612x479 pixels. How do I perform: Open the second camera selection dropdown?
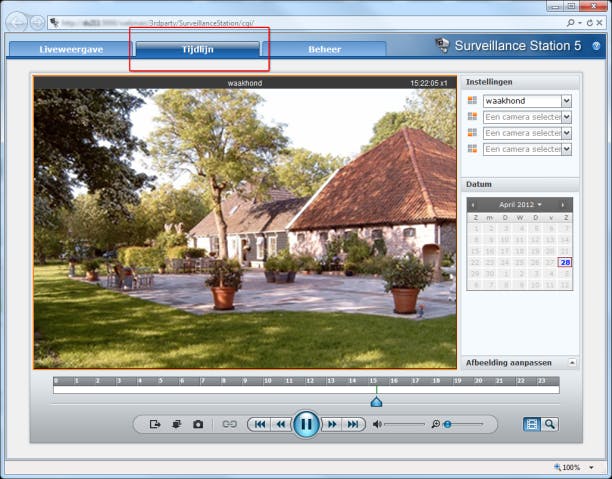tap(566, 117)
